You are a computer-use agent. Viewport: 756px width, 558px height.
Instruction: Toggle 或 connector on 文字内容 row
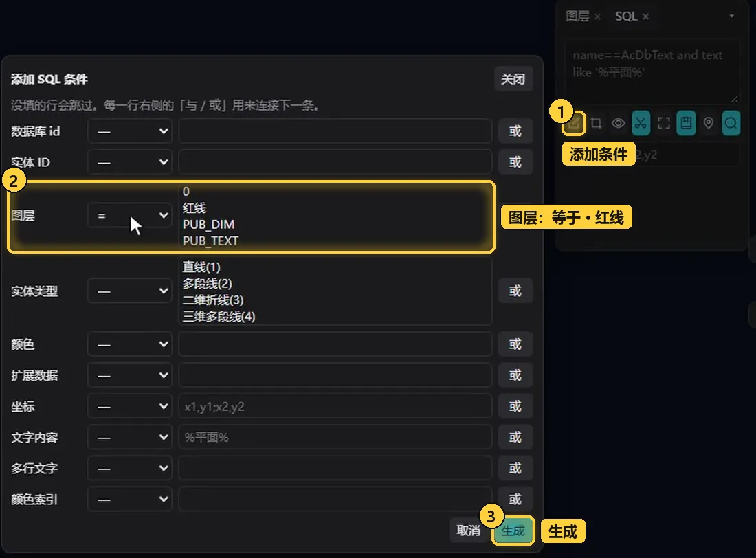click(x=515, y=437)
